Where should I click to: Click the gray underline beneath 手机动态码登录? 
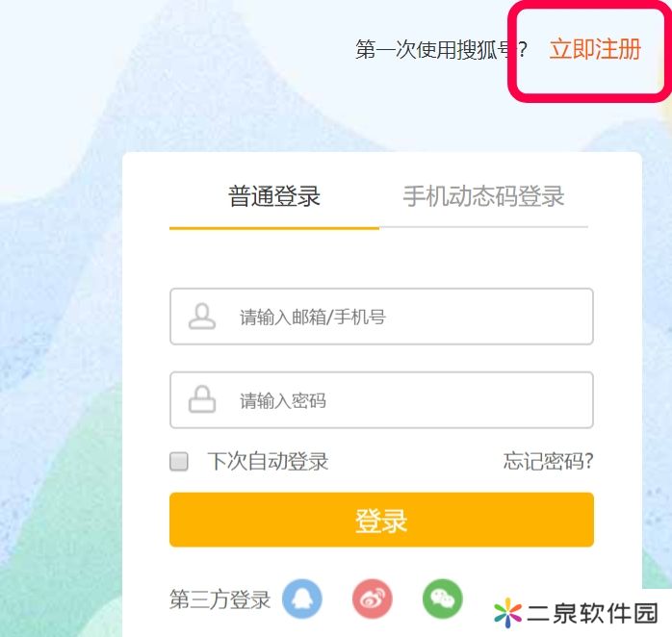click(x=483, y=227)
